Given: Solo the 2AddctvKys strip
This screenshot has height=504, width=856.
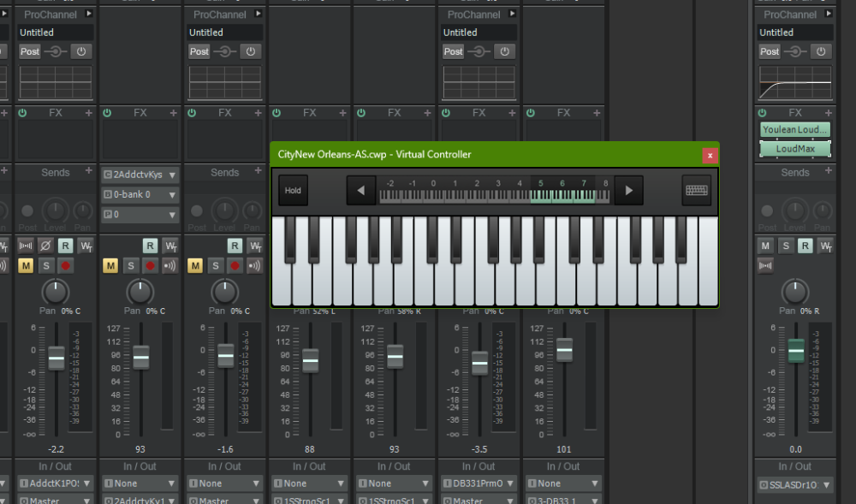Looking at the screenshot, I should [130, 265].
